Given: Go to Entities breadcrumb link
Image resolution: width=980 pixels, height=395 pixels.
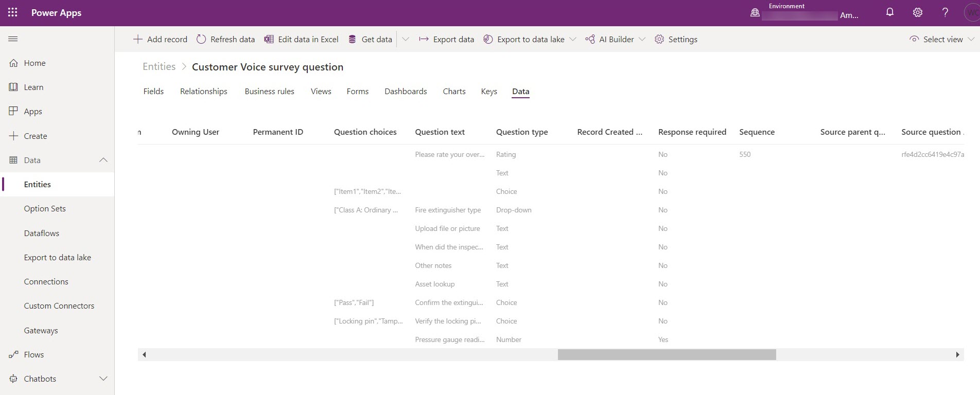Looking at the screenshot, I should tap(159, 66).
